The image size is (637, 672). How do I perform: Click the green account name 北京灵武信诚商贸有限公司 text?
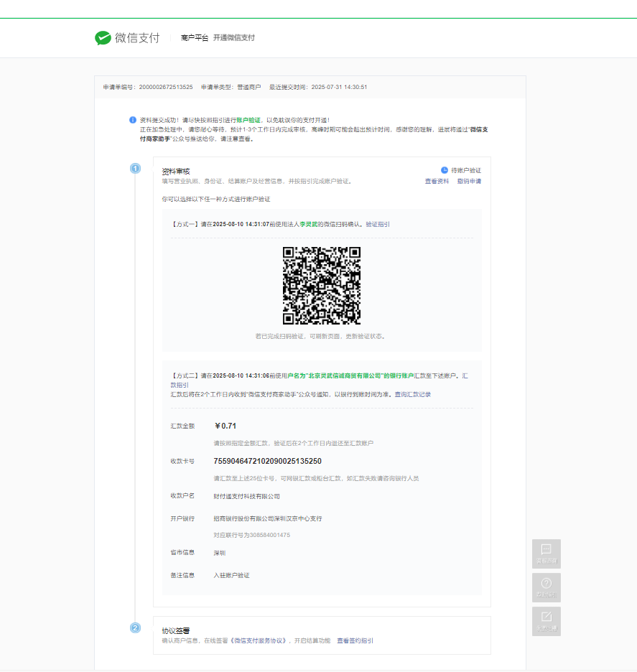(x=344, y=376)
